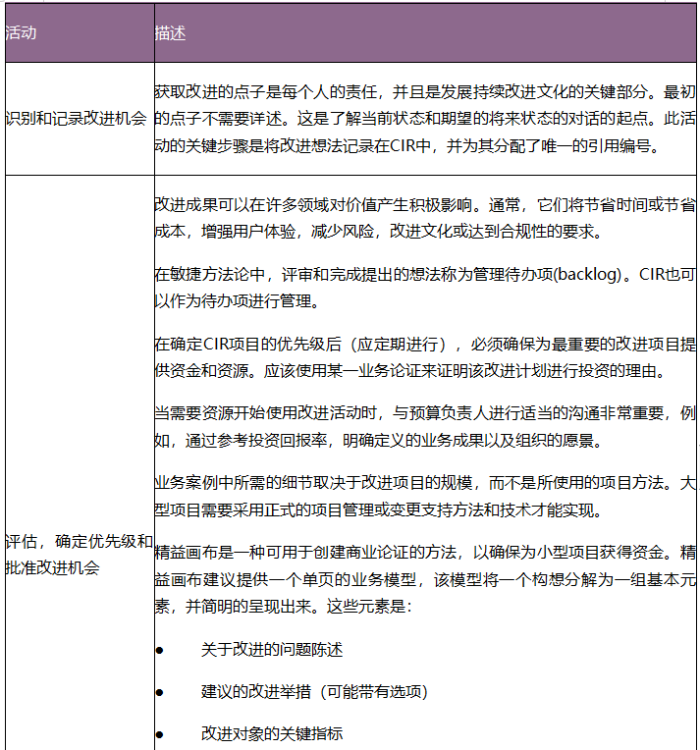Click the list item '建议的改进举措（可能带有选项）'
This screenshot has width=700, height=750.
pos(314,691)
